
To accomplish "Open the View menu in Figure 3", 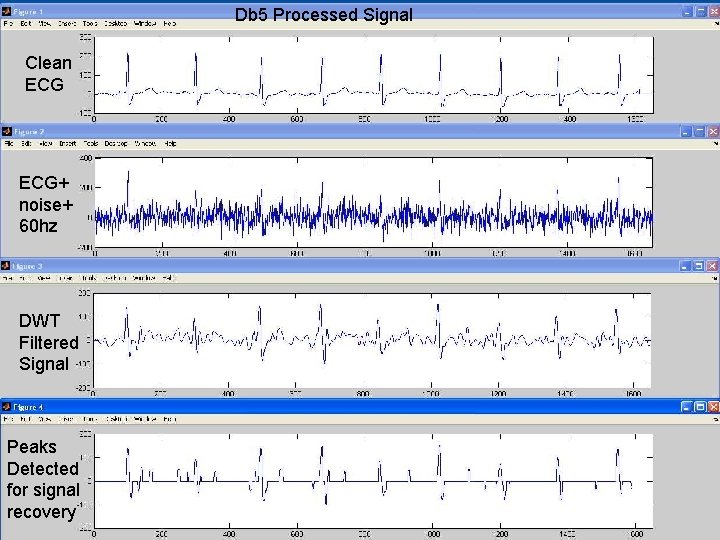I will point(44,278).
